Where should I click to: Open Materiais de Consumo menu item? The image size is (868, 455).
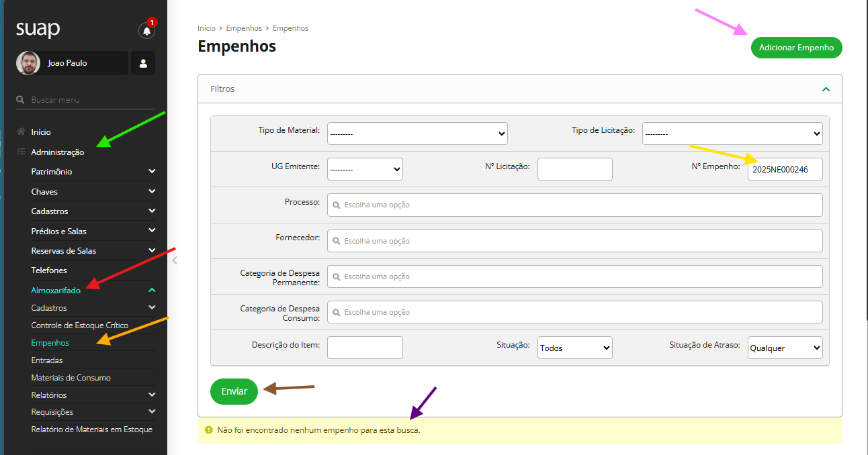71,378
